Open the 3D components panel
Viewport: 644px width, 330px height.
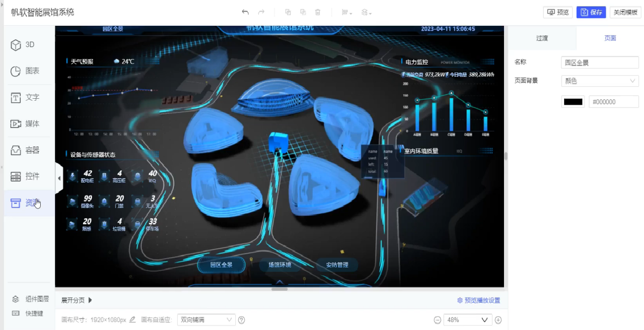[x=29, y=45]
